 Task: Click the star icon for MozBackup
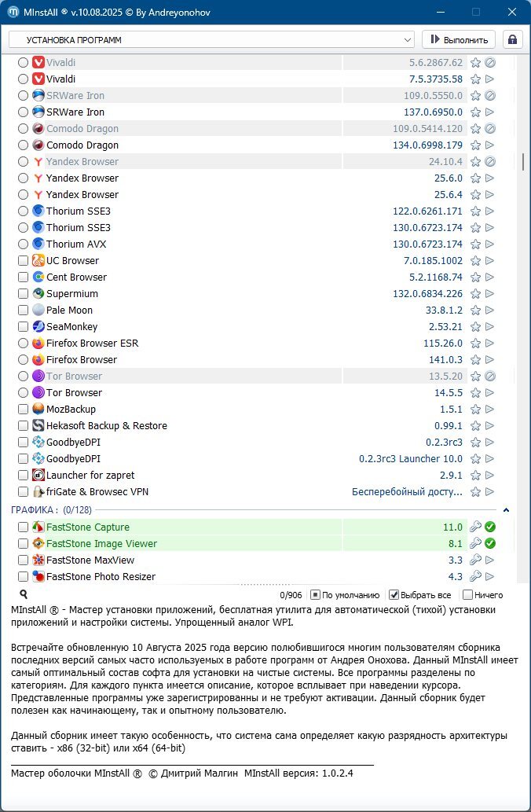(x=475, y=409)
